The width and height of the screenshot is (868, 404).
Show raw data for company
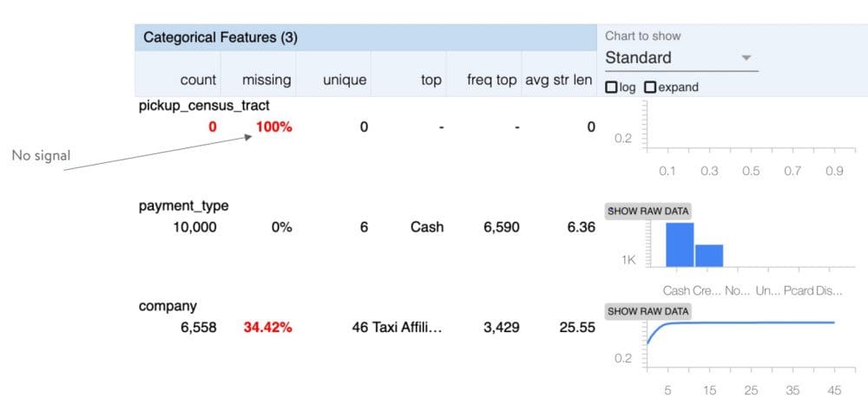(x=648, y=311)
